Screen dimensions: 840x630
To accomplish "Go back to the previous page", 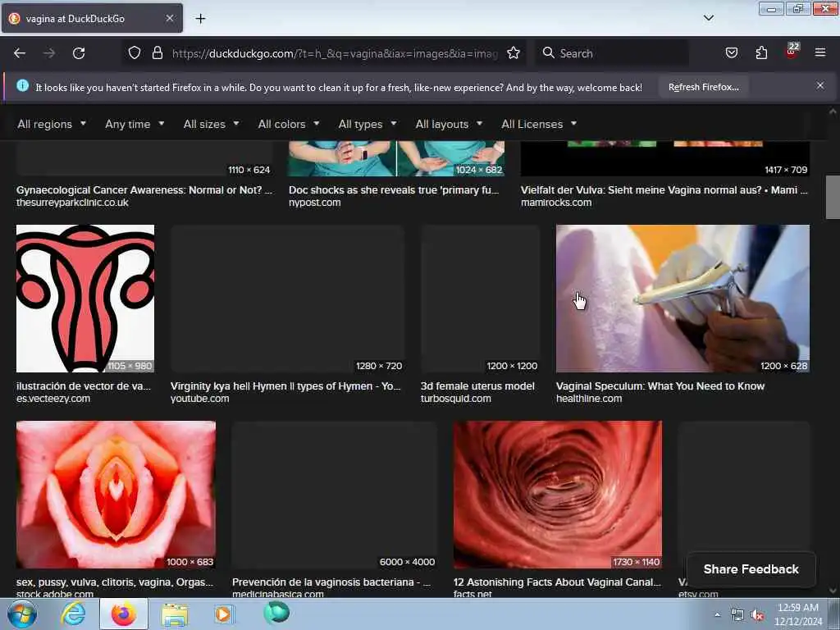I will tap(20, 53).
